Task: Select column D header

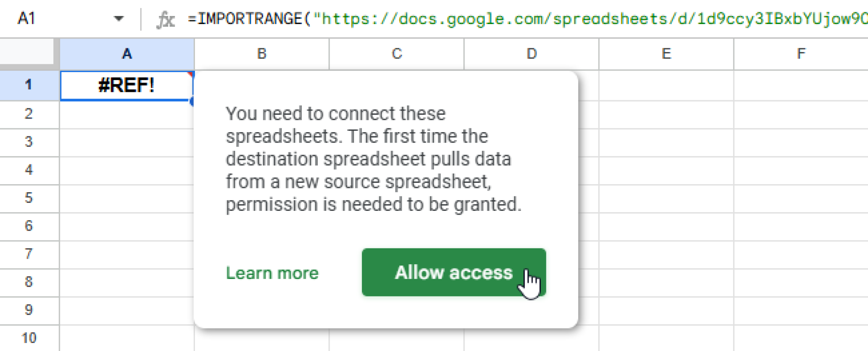Action: click(531, 53)
